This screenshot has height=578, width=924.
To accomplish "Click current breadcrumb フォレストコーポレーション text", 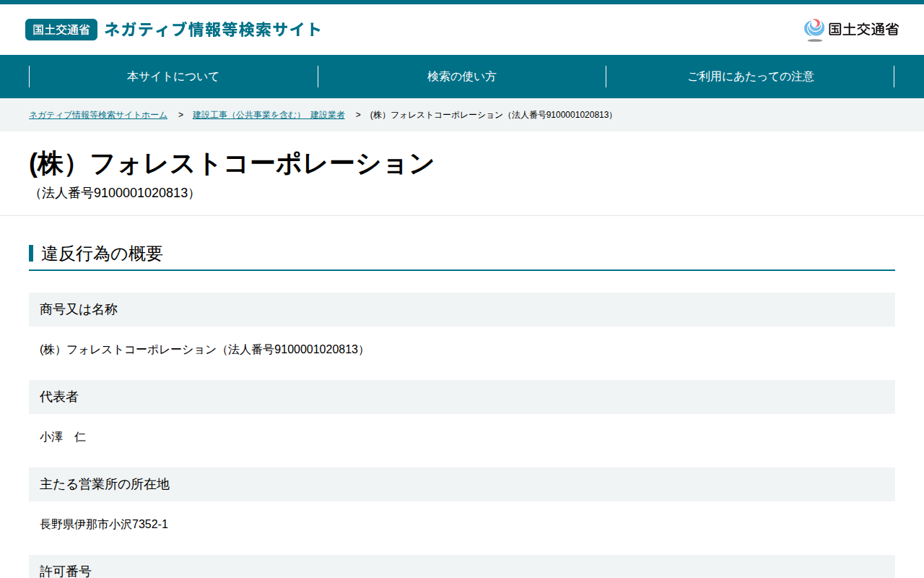I will 493,115.
